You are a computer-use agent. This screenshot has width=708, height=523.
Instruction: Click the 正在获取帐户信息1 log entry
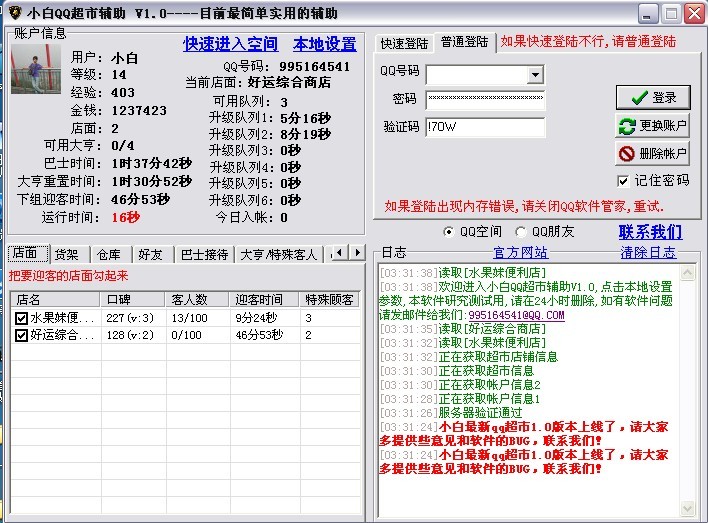point(489,399)
